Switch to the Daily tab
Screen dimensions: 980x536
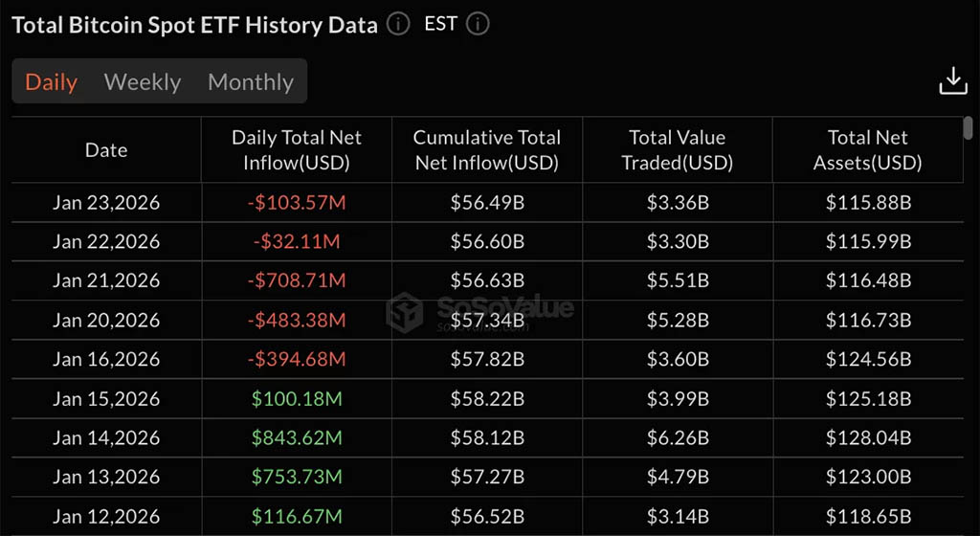pyautogui.click(x=52, y=81)
